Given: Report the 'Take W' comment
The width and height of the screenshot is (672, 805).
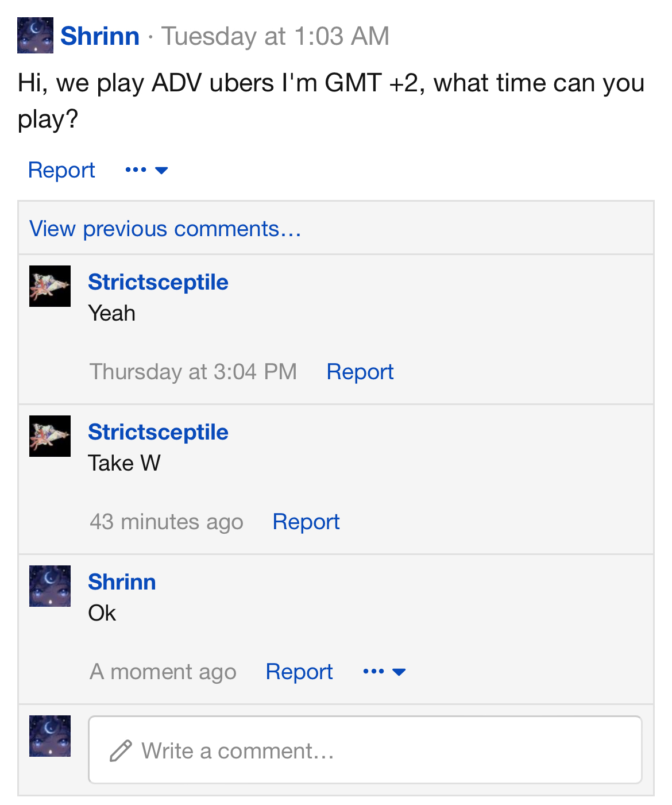Looking at the screenshot, I should pyautogui.click(x=306, y=522).
